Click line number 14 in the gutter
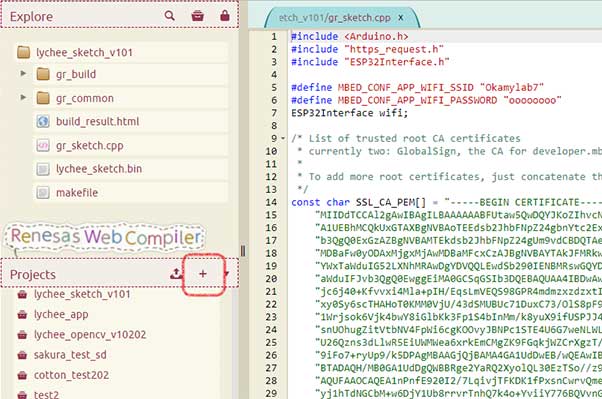 (x=271, y=202)
